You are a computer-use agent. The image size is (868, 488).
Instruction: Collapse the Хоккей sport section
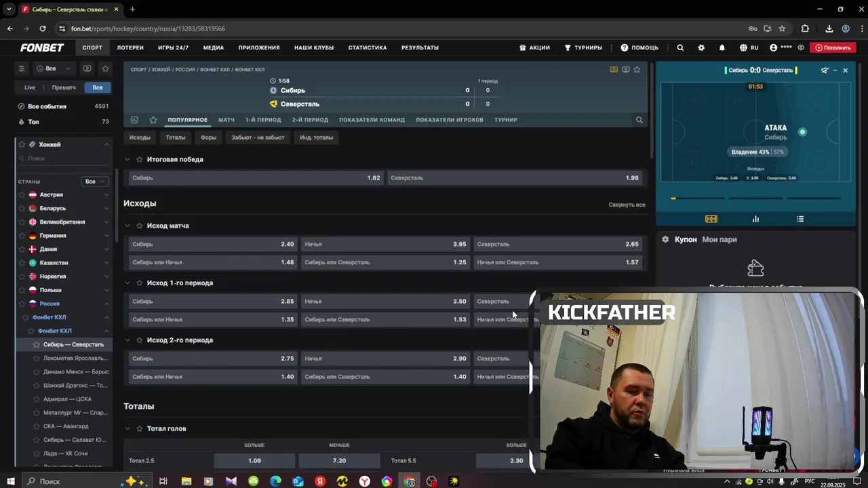pos(106,144)
